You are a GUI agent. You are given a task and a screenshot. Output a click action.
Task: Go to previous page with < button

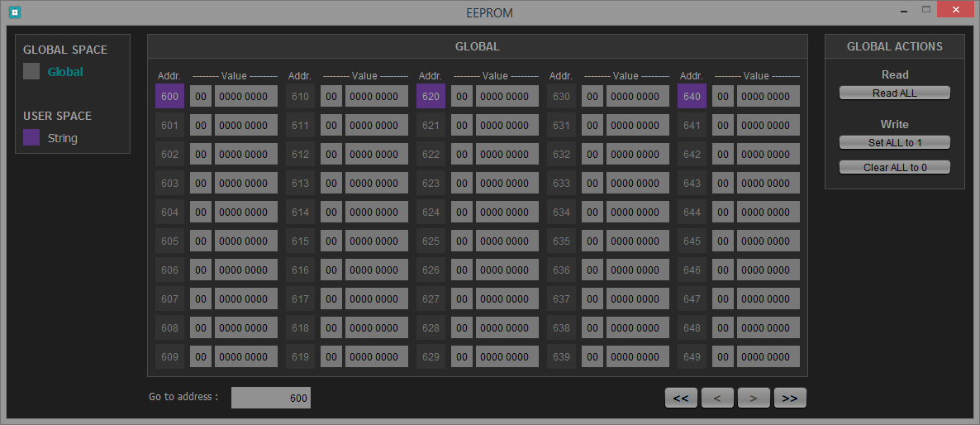click(717, 398)
